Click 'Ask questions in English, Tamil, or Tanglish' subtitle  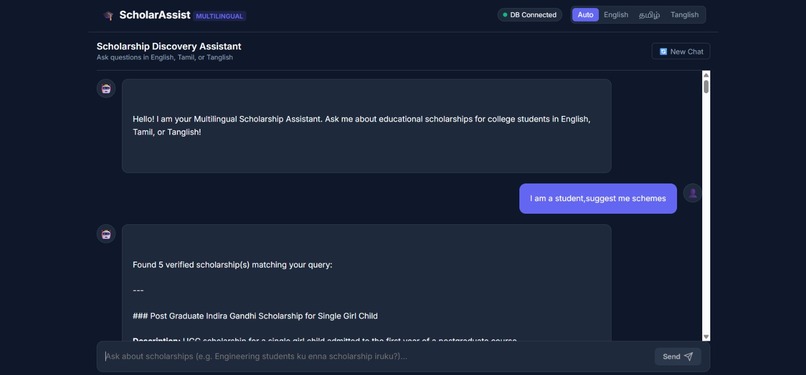pyautogui.click(x=164, y=58)
